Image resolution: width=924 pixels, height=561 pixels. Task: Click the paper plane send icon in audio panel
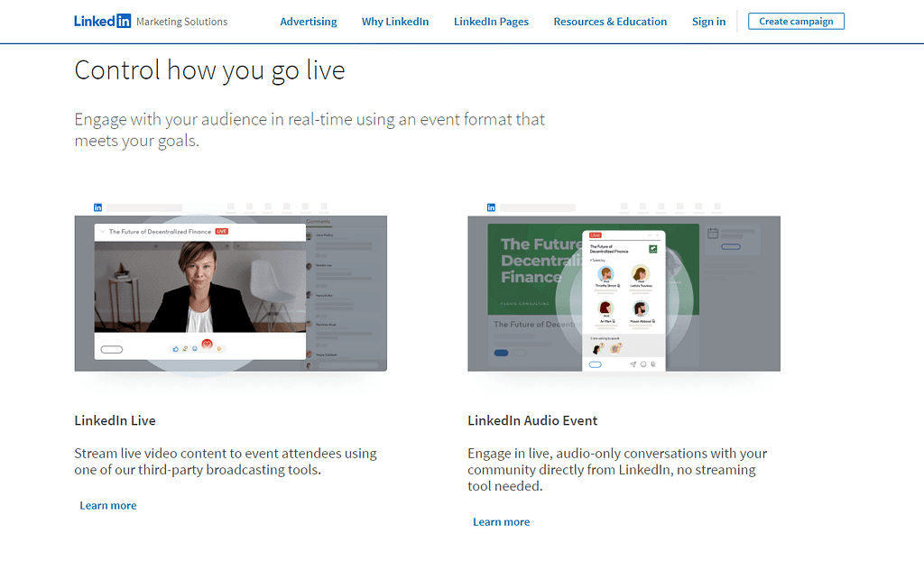pyautogui.click(x=632, y=364)
